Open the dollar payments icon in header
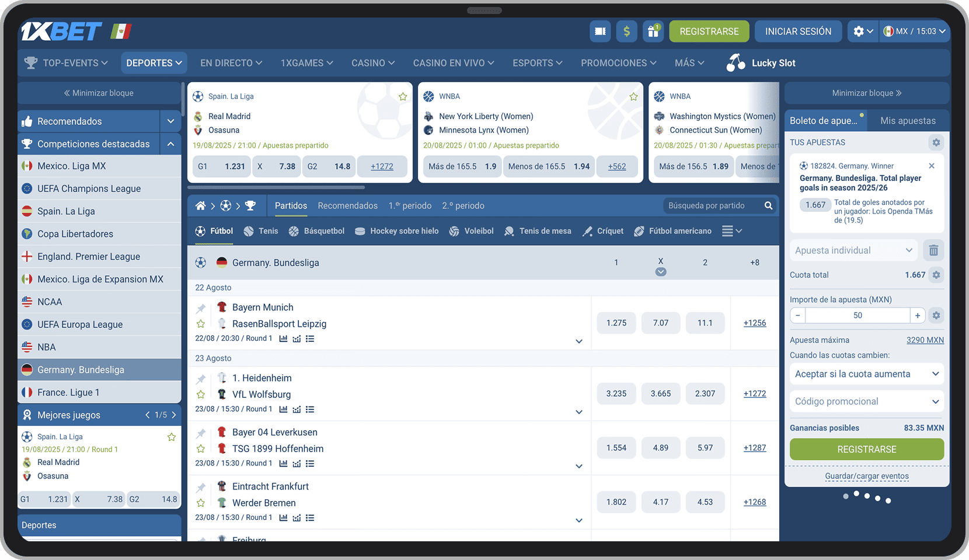This screenshot has width=969, height=560. pos(626,32)
